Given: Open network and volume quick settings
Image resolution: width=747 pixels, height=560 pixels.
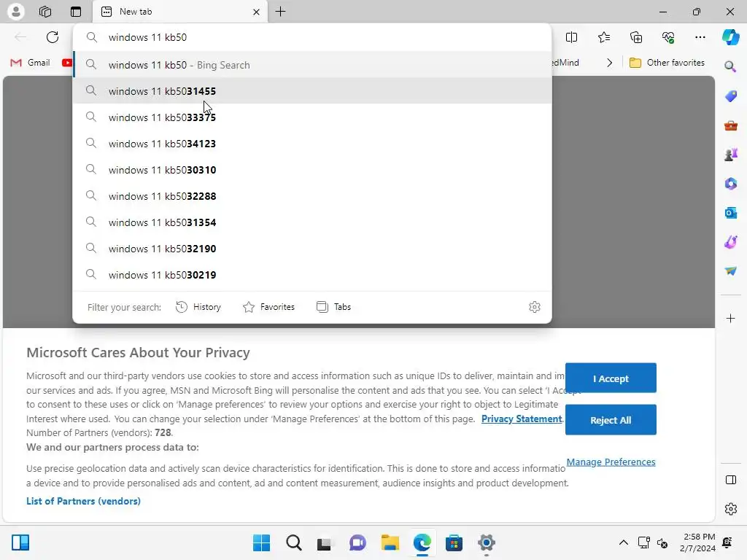Looking at the screenshot, I should click(653, 542).
